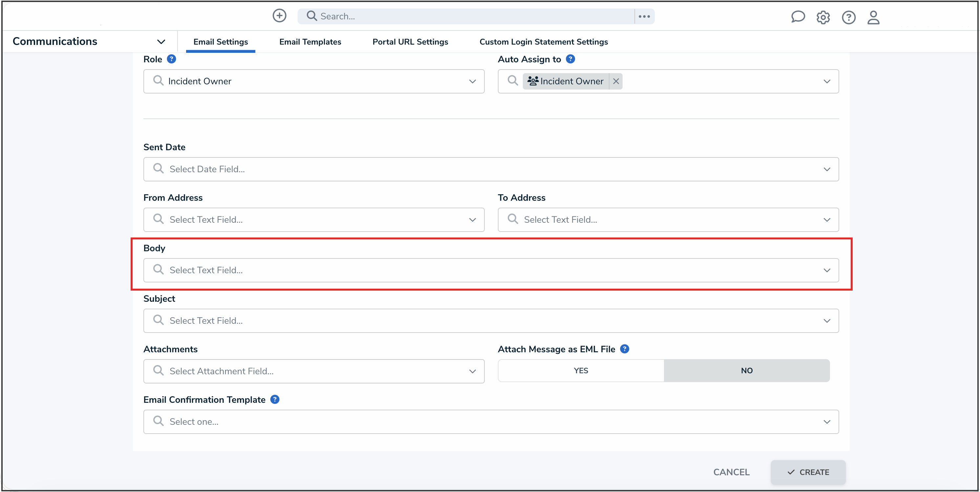Click the Attach Message as EML File help icon
Viewport: 980px width, 492px height.
[624, 349]
